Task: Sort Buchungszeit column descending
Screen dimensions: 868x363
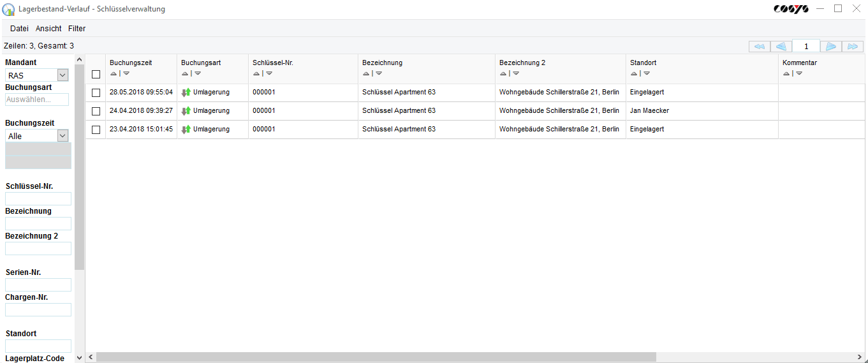Action: coord(126,73)
